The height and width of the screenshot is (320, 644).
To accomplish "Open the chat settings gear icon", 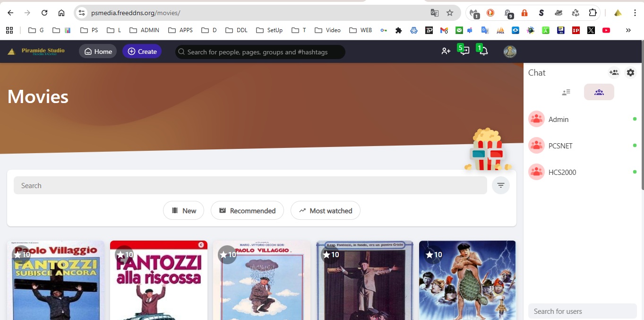I will [630, 73].
